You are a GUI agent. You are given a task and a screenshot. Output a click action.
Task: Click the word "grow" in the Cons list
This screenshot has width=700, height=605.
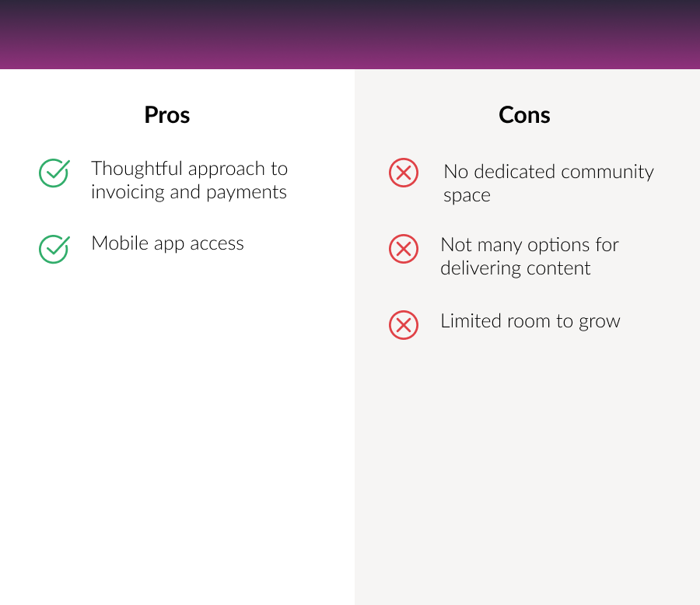tap(600, 322)
